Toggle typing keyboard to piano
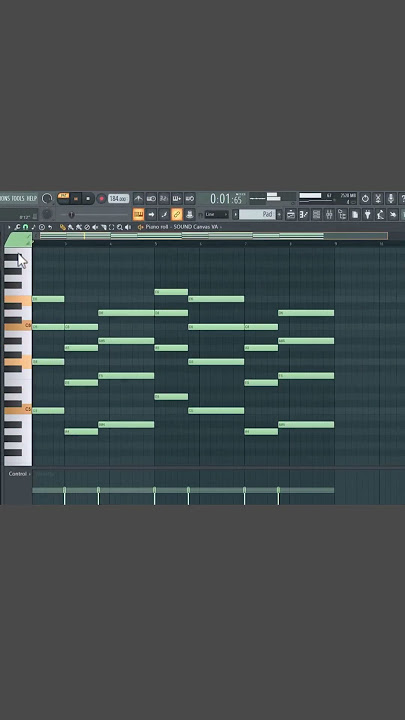This screenshot has height=720, width=405. tap(138, 214)
